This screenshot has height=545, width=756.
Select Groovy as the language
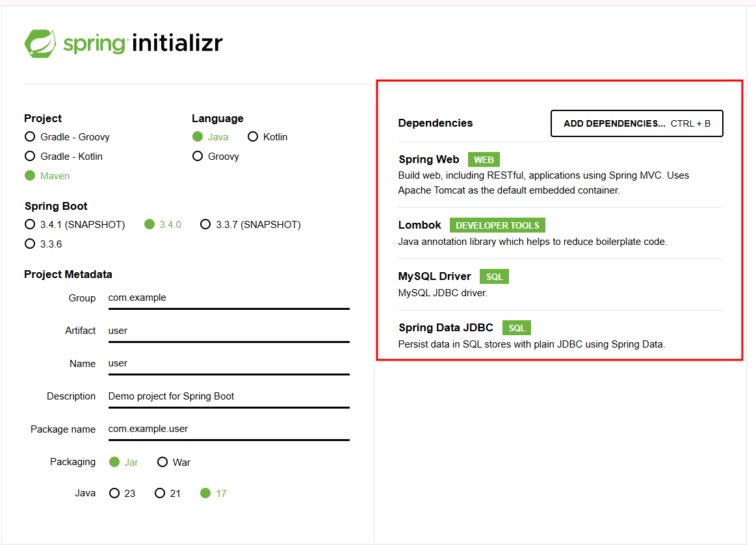[216, 156]
